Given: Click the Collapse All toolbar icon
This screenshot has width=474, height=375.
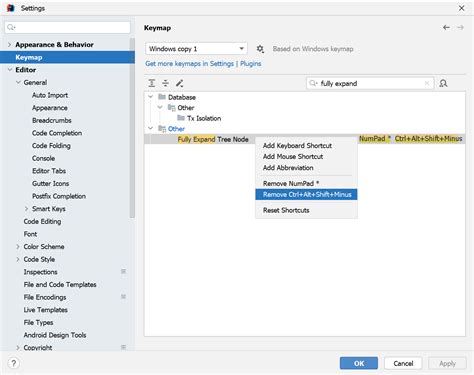Looking at the screenshot, I should (x=165, y=83).
